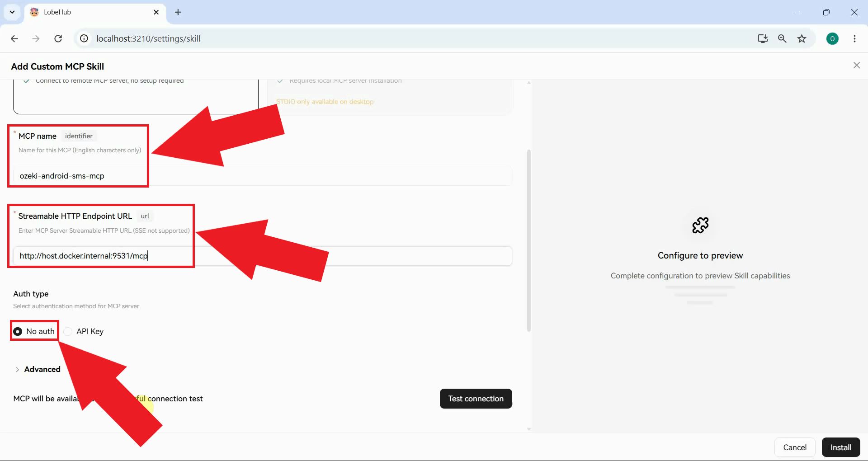Click 'Select authentication method for MCP server' hint
Image resolution: width=868 pixels, height=461 pixels.
point(76,306)
